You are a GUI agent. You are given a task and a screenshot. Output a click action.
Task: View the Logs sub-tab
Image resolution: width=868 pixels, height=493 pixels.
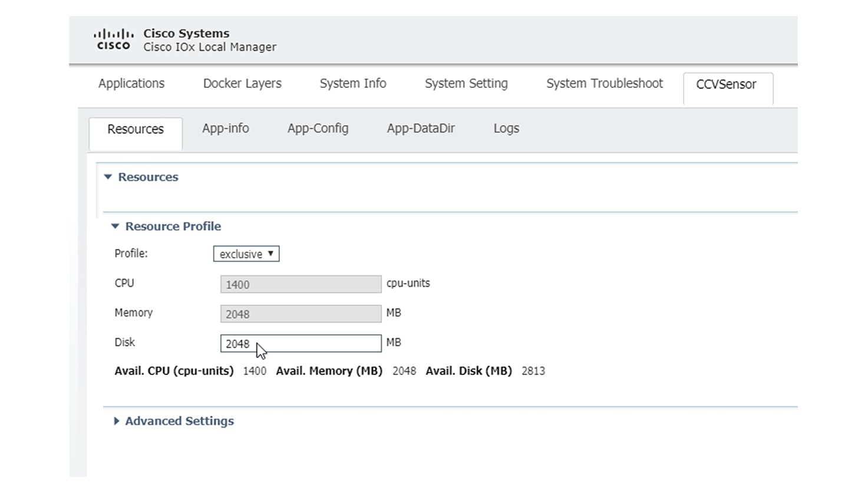click(506, 129)
